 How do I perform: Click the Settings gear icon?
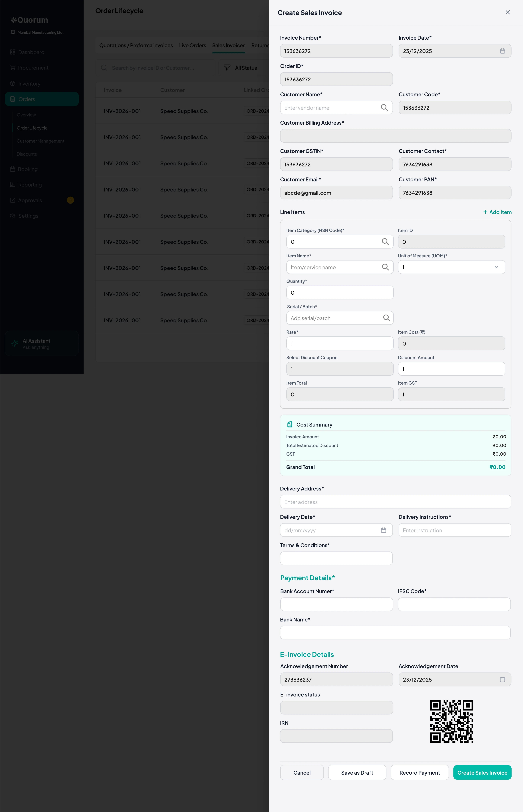pyautogui.click(x=13, y=216)
